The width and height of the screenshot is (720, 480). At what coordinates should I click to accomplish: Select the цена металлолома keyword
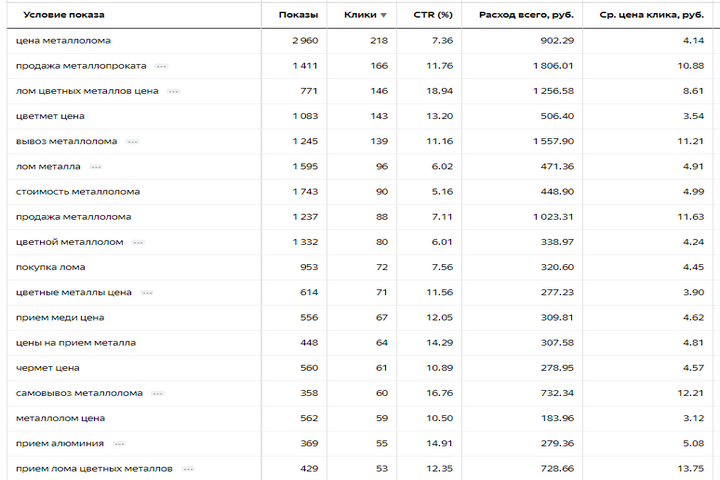tap(63, 40)
